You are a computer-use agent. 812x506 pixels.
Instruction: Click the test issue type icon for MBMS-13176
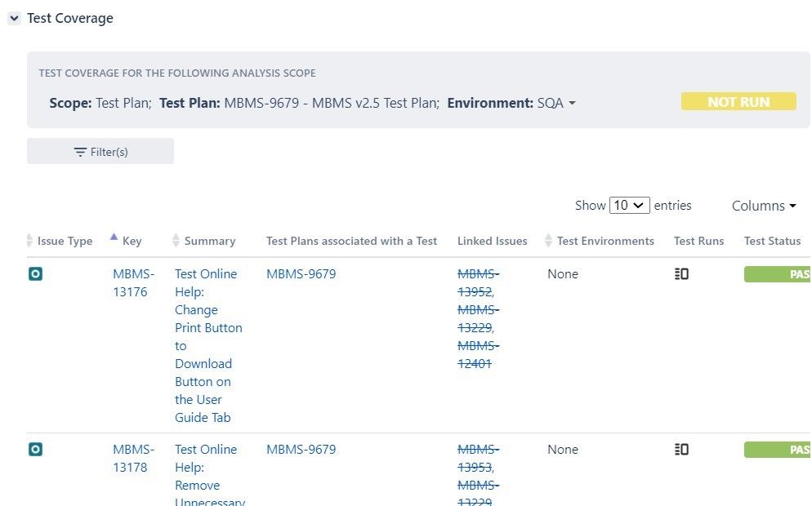tap(35, 273)
